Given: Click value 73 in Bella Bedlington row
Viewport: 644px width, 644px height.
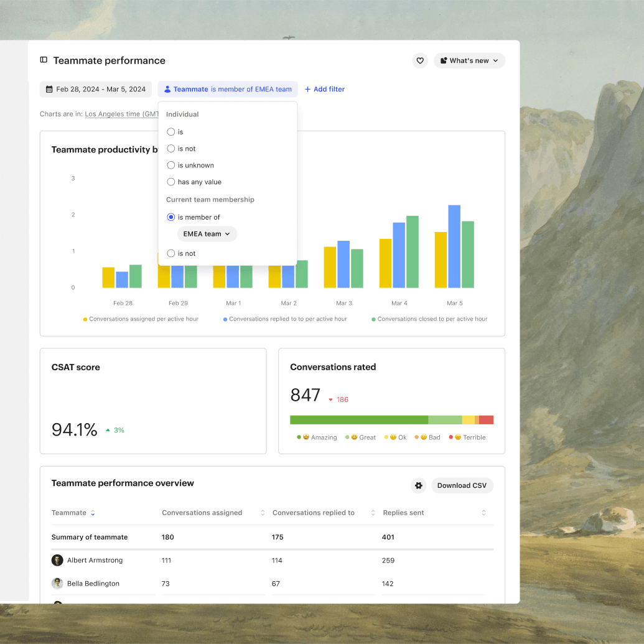Looking at the screenshot, I should [166, 584].
